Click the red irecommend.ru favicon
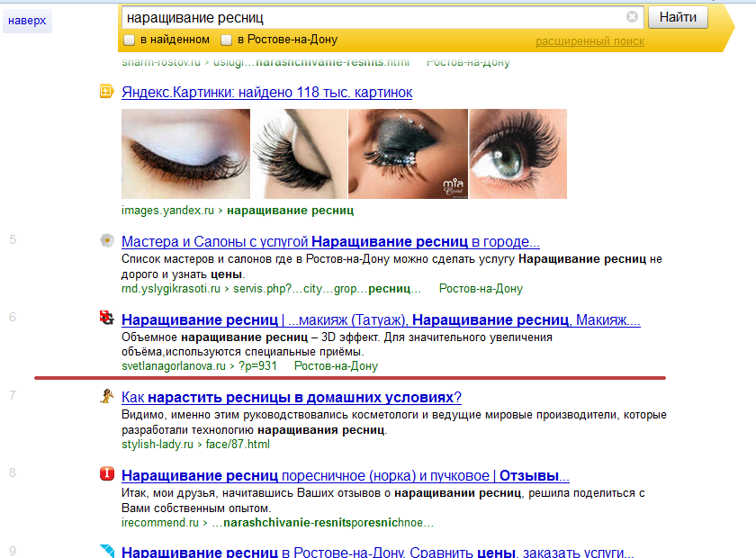756x558 pixels. click(x=106, y=474)
